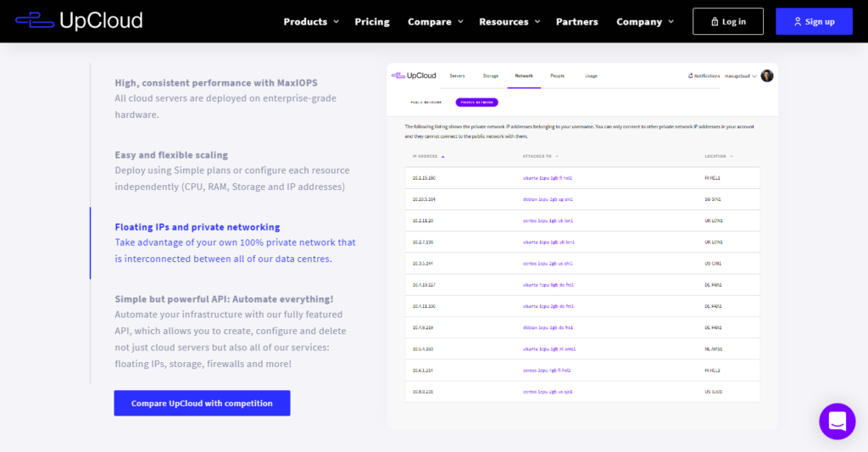Sort by IP Address column arrow
Screen dimensions: 868x452
[x=442, y=156]
